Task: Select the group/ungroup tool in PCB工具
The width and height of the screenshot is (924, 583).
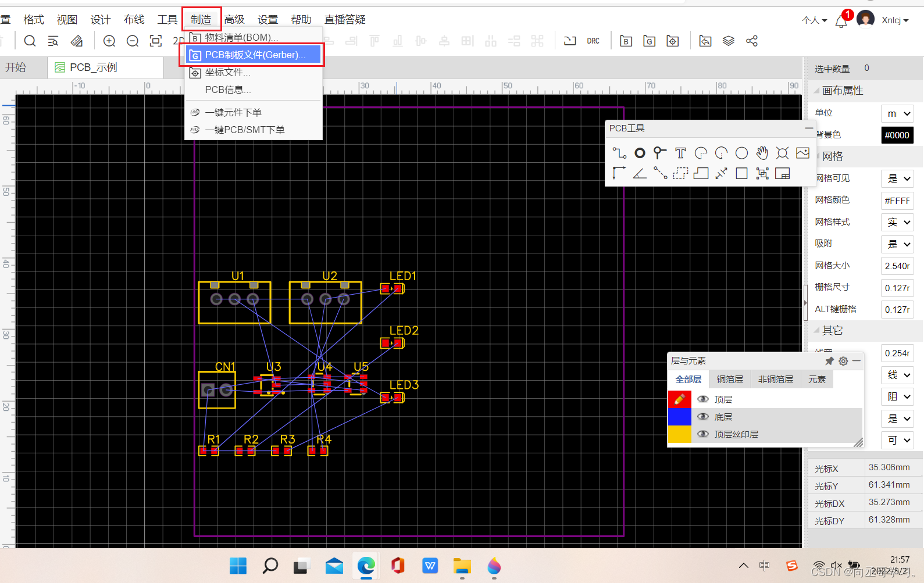Action: coord(762,173)
